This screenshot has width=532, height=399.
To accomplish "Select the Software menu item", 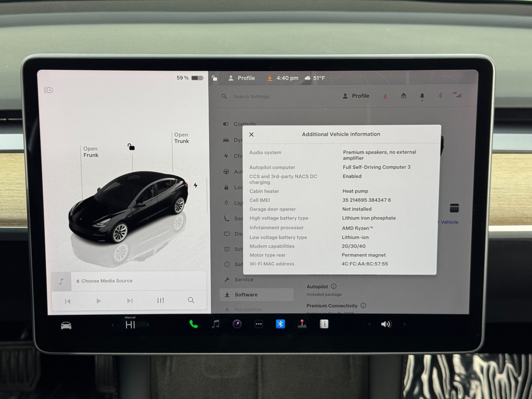I will coord(246,295).
